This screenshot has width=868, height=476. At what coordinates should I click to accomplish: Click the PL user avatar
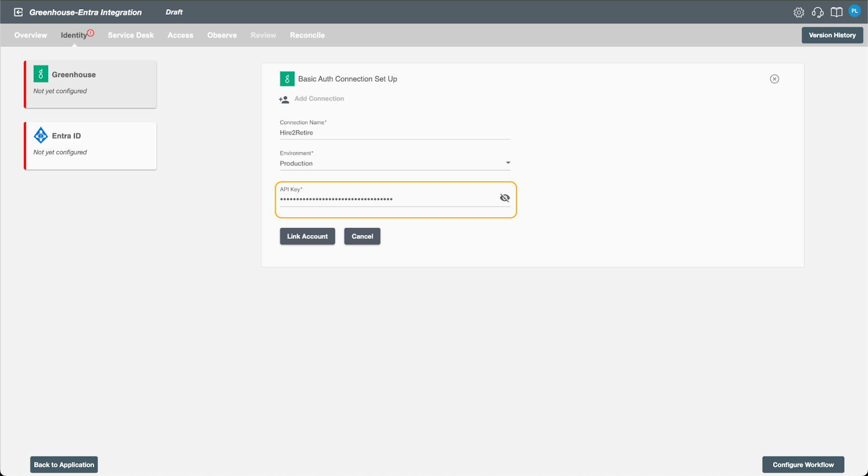pos(854,11)
